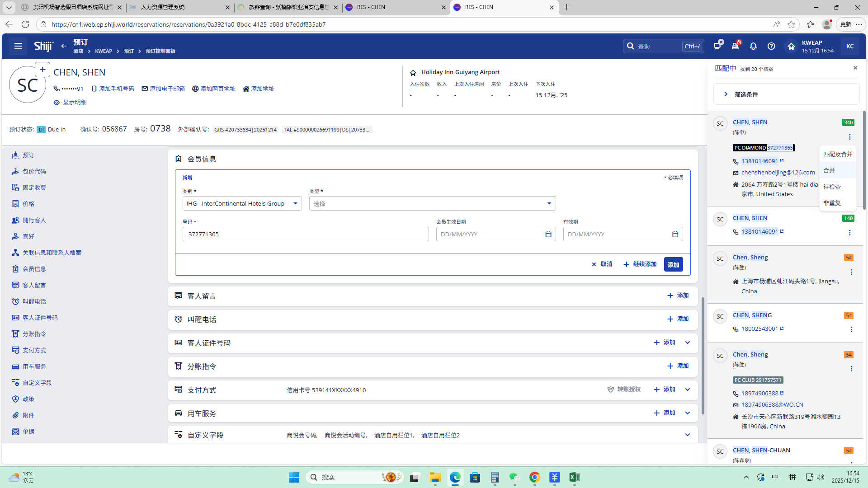Cancel the new membership entry
This screenshot has height=488, width=868.
602,264
